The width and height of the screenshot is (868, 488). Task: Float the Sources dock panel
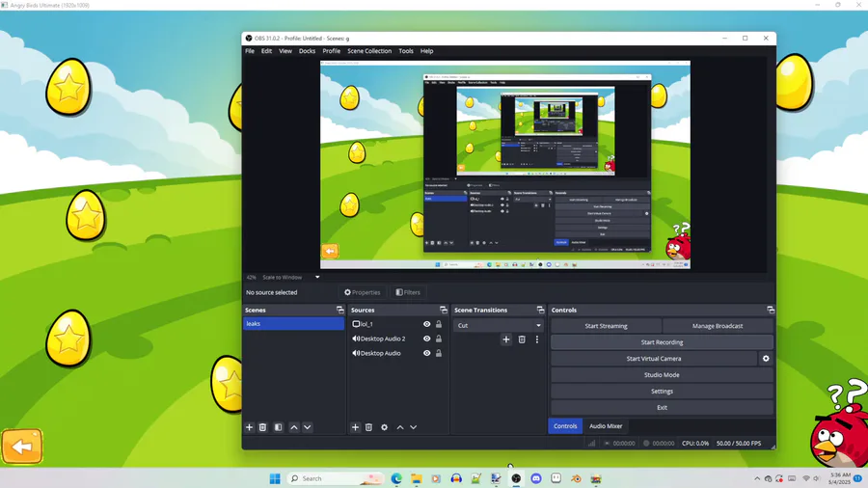point(444,310)
